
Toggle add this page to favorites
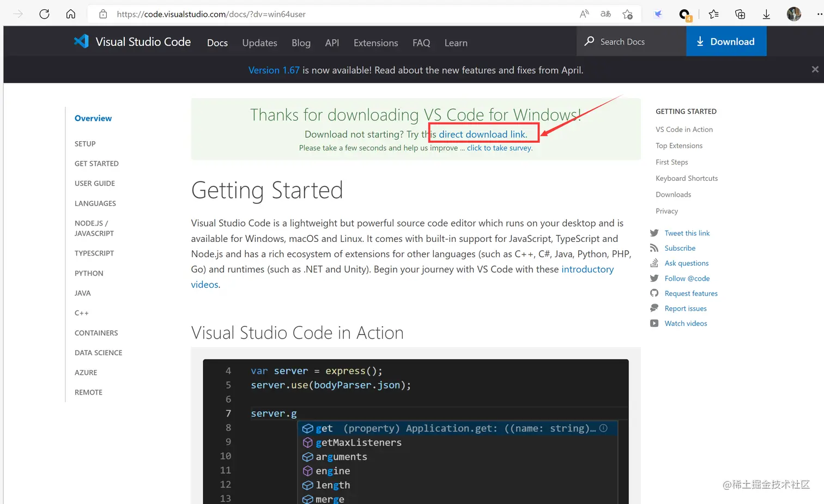pyautogui.click(x=627, y=14)
